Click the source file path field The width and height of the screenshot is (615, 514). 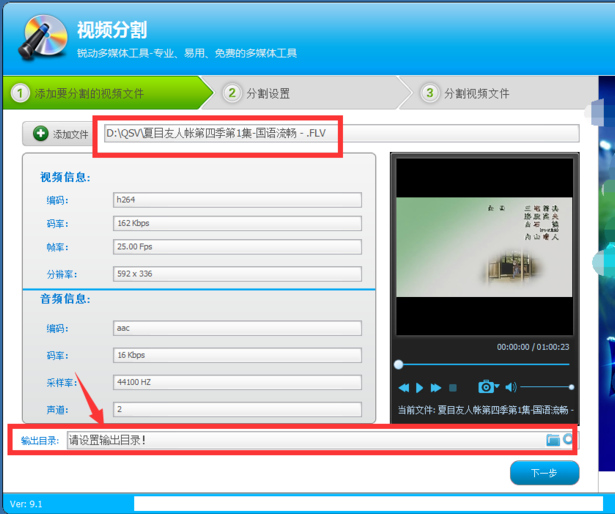tap(342, 133)
